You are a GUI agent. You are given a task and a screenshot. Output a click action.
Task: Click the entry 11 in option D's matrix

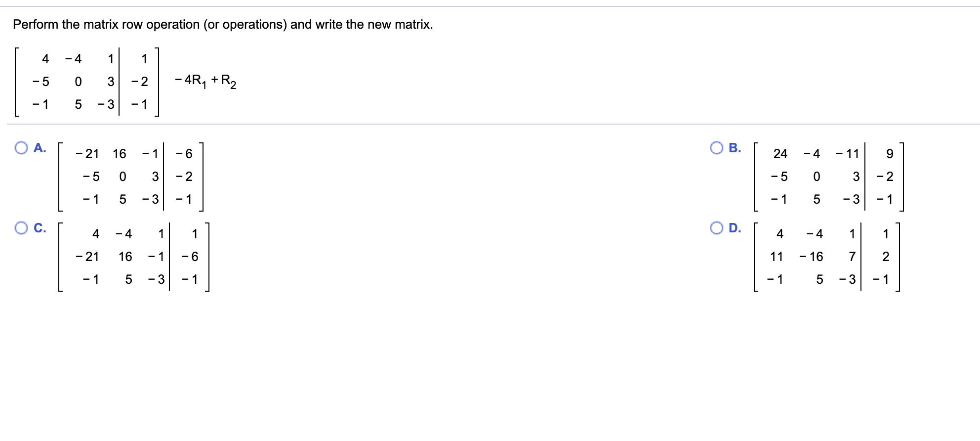coord(776,257)
